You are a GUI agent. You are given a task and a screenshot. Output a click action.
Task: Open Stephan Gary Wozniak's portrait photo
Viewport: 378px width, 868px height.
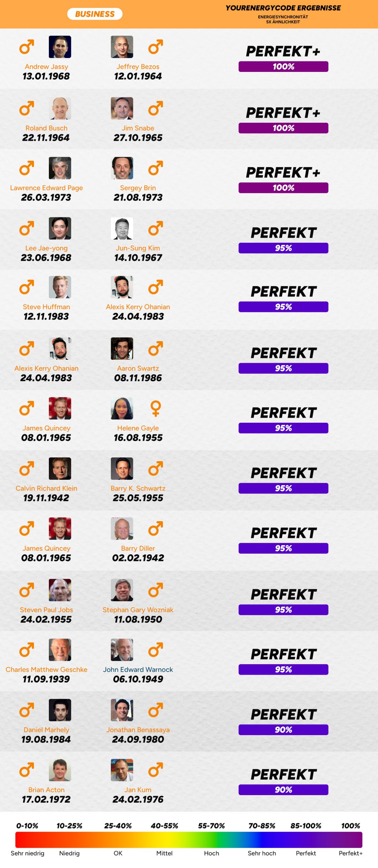pos(122,590)
